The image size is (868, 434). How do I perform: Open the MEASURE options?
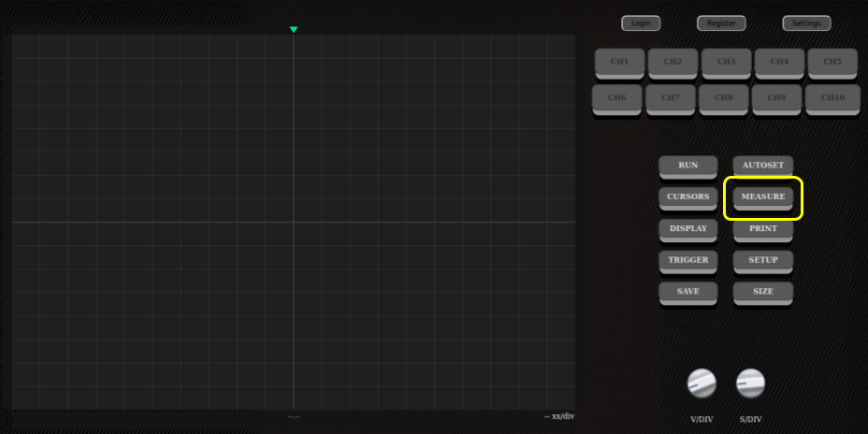click(763, 197)
